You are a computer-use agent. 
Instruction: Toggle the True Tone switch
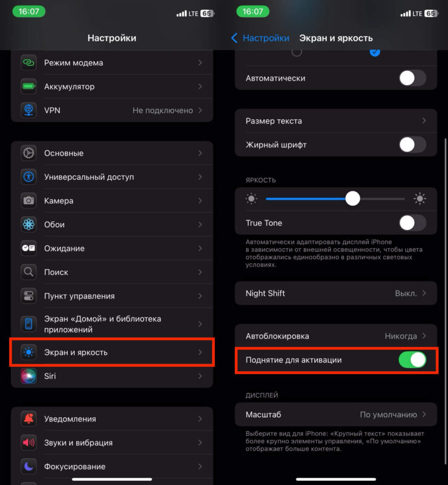coord(412,223)
